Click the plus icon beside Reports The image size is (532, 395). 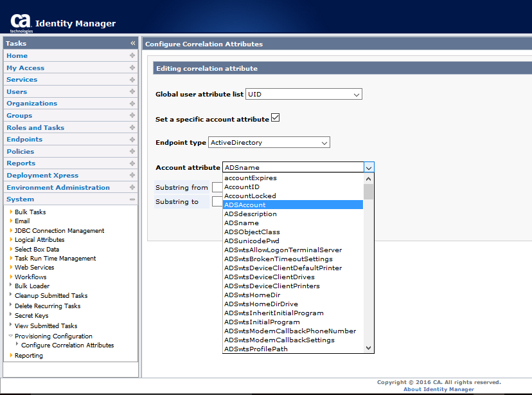coord(132,163)
